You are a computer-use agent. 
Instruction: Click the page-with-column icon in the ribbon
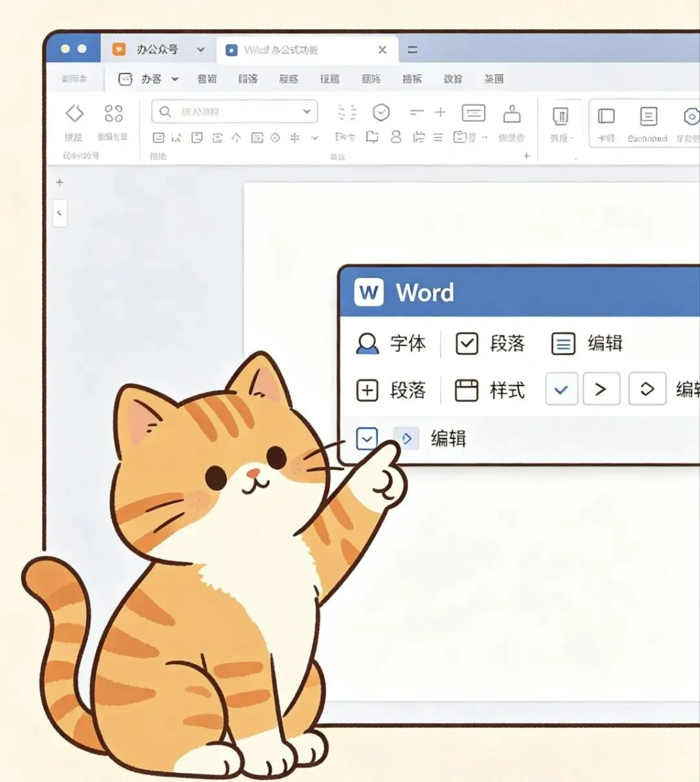click(560, 116)
